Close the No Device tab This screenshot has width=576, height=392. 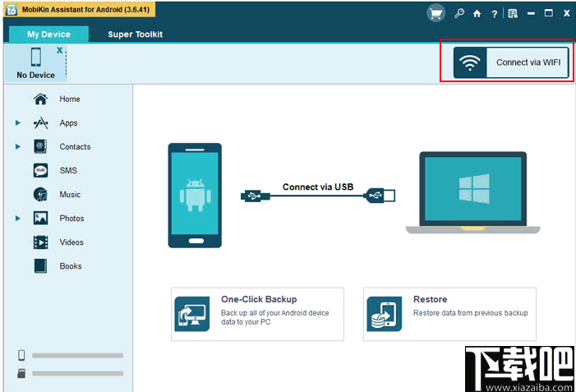(x=59, y=50)
